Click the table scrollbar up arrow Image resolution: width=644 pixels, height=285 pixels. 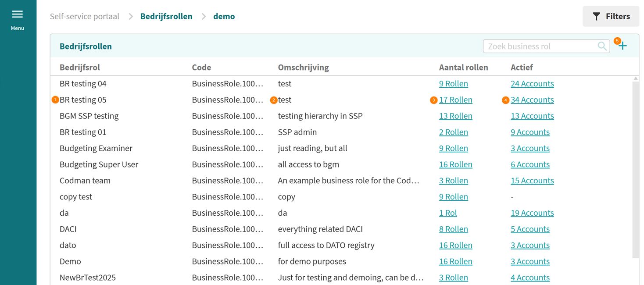click(x=636, y=79)
